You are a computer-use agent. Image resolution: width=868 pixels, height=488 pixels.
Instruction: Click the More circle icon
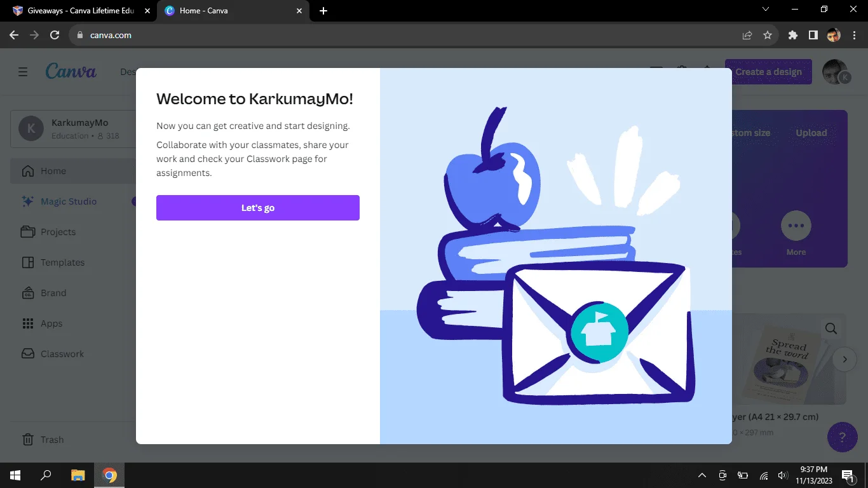pyautogui.click(x=796, y=226)
